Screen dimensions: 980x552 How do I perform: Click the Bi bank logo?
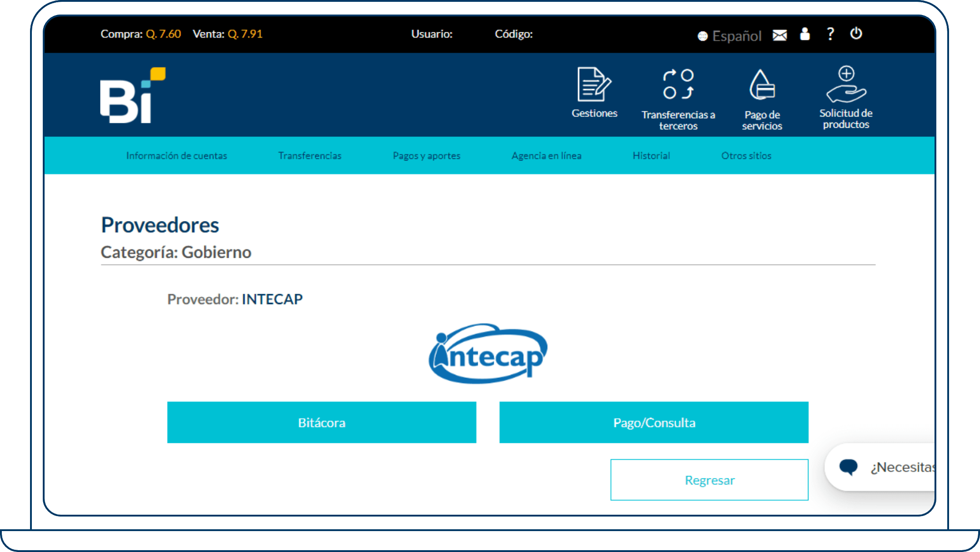pos(133,95)
